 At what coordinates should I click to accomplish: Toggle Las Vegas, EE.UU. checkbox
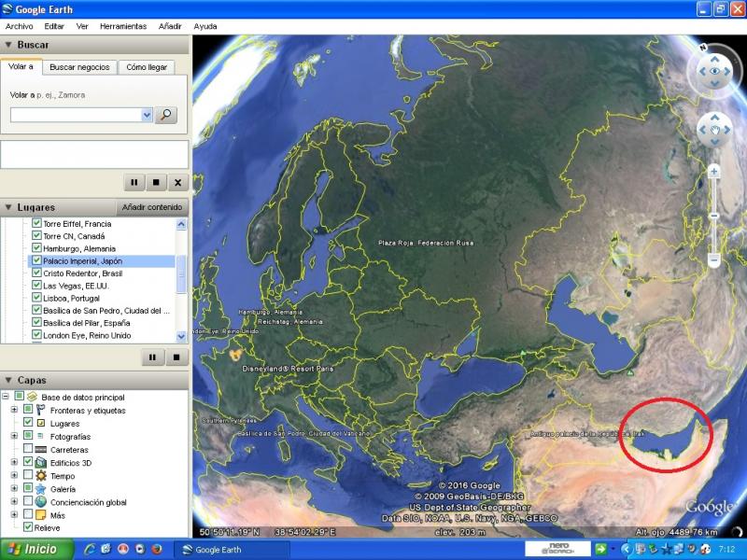(x=36, y=285)
